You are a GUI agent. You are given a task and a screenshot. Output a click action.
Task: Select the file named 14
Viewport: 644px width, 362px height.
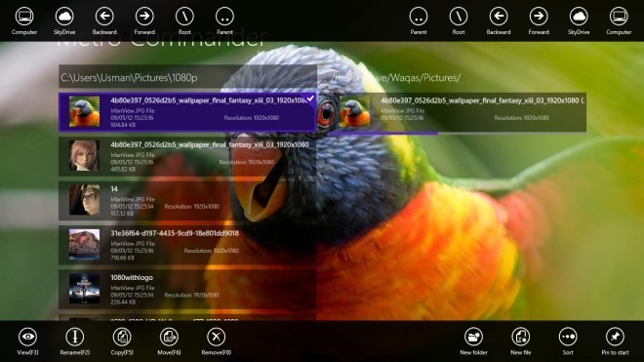coord(187,201)
